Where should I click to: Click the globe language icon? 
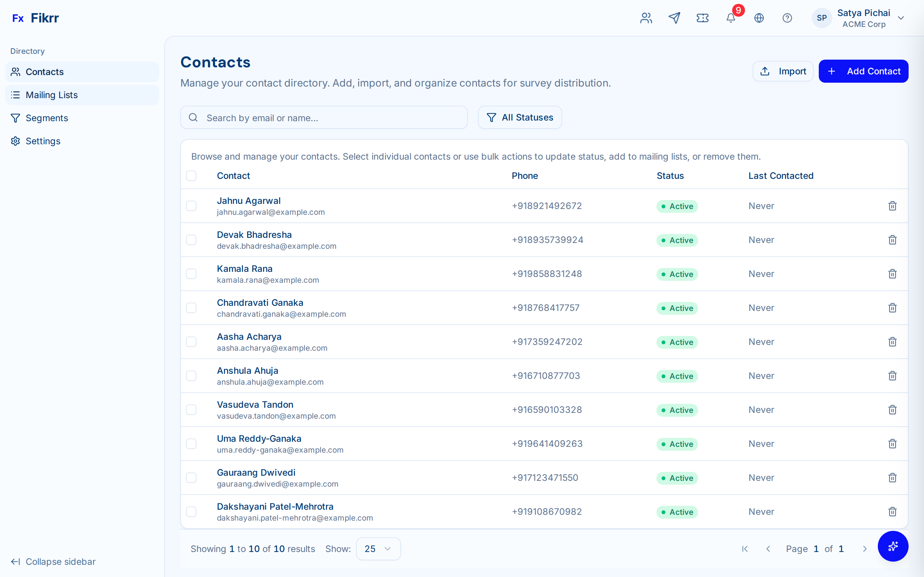759,18
